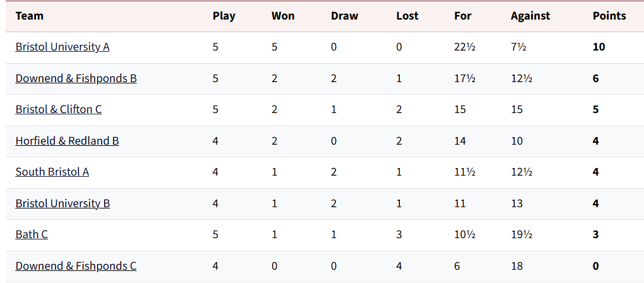Open the Bristol University B team link

[62, 203]
